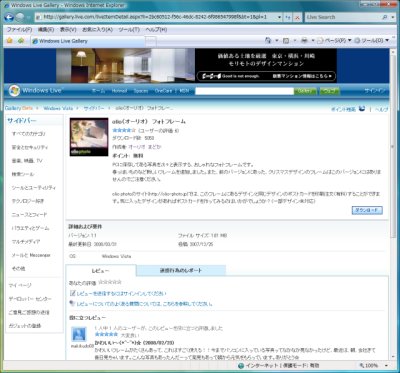400x373 pixels.
Task: Click the Home icon in command bar
Action: click(268, 41)
